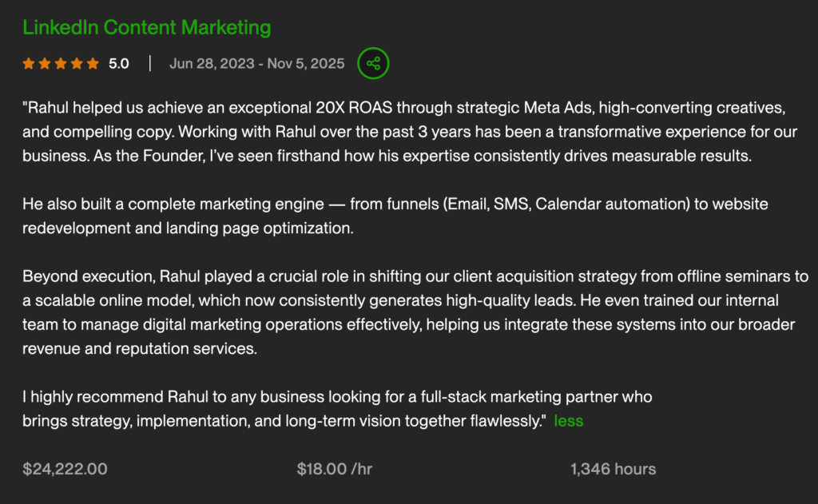The height and width of the screenshot is (504, 818).
Task: Open the LinkedIn Content Marketing job title
Action: (x=147, y=27)
